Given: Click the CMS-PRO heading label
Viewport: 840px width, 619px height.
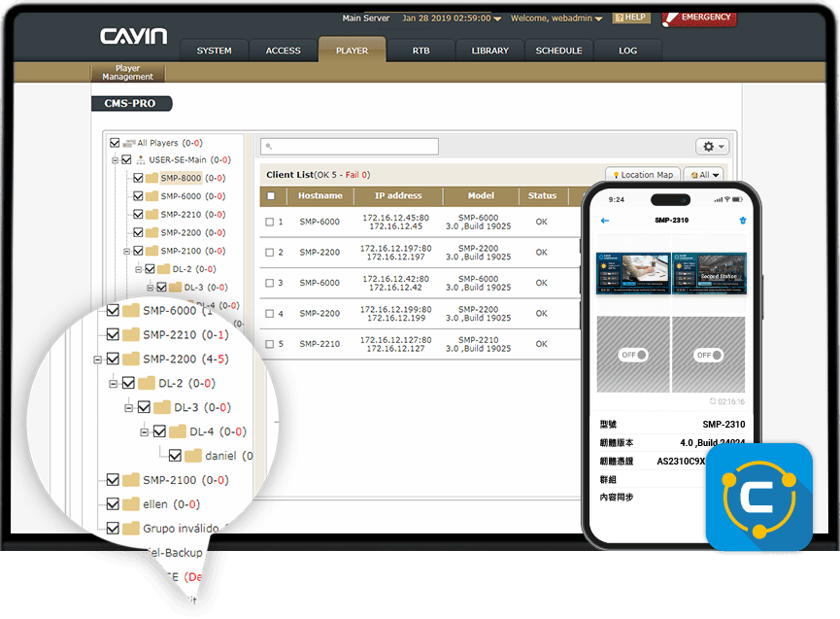Looking at the screenshot, I should tap(132, 103).
